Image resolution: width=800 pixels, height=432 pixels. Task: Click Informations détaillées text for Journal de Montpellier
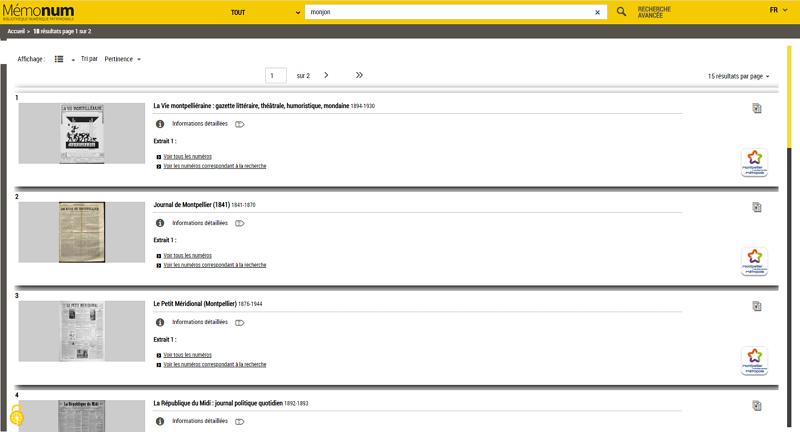200,223
